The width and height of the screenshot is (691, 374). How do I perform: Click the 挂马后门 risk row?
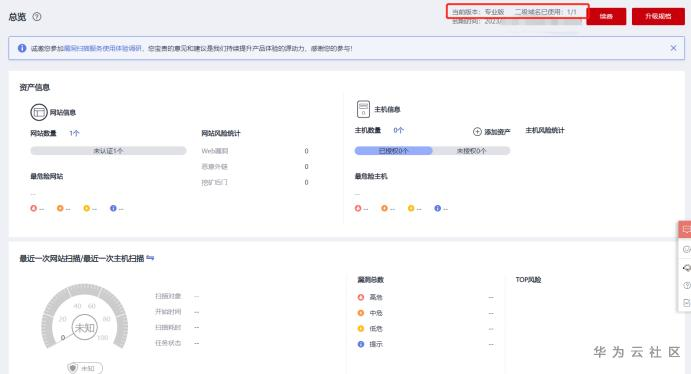click(x=255, y=182)
